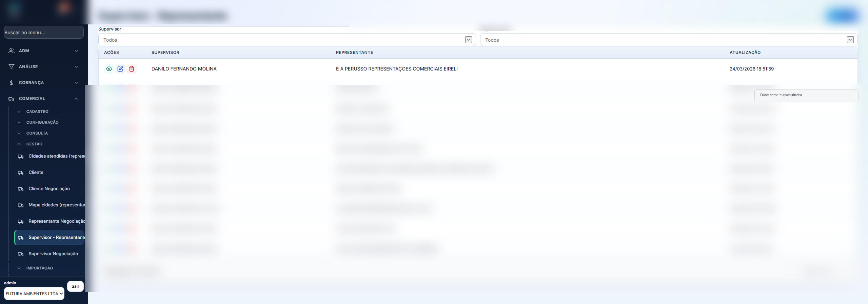Select the FUTURA AMBIENTES LTDA company dropdown
The height and width of the screenshot is (304, 868).
pyautogui.click(x=34, y=294)
